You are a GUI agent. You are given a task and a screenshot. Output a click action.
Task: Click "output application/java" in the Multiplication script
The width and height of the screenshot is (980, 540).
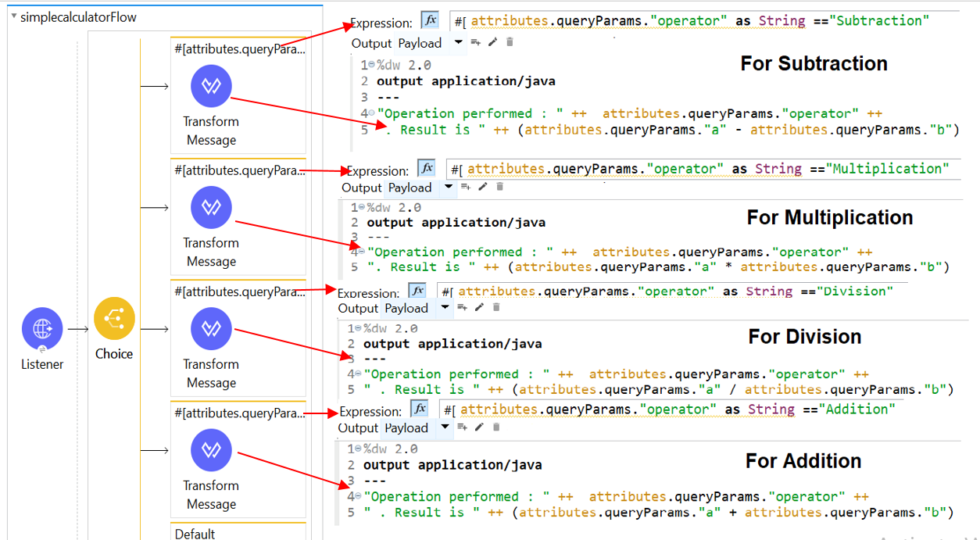click(456, 223)
